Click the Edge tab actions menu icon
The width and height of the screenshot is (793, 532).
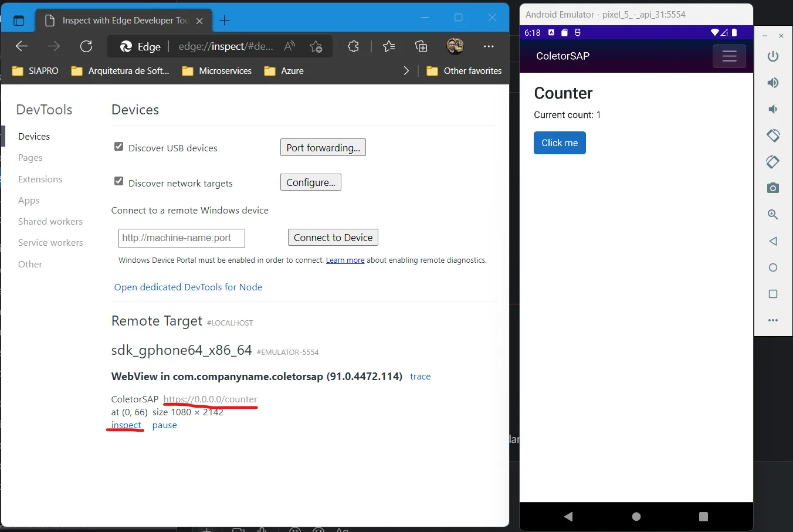coord(19,21)
